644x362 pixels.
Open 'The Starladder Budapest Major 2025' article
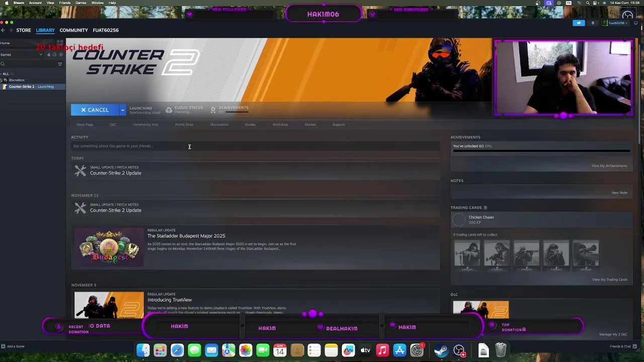186,236
